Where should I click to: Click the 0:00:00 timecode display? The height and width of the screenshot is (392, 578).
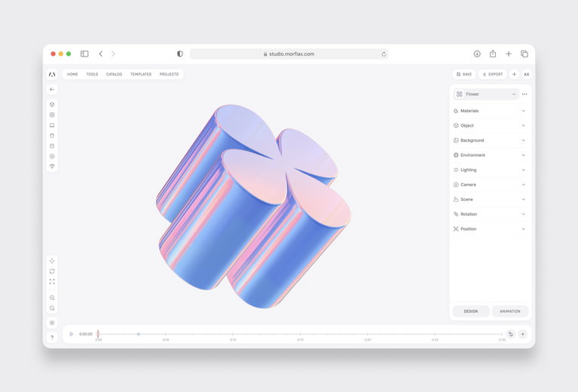(85, 334)
